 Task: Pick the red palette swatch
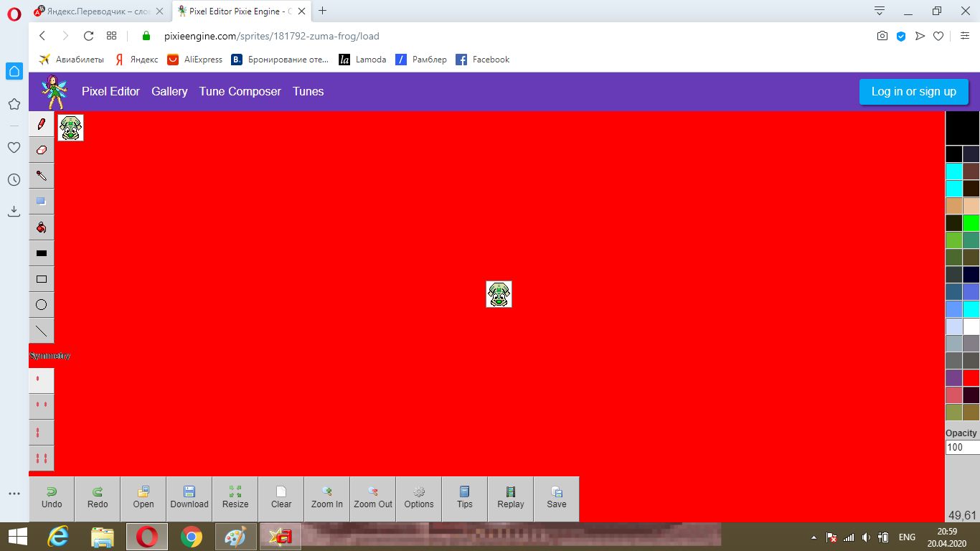[x=971, y=378]
